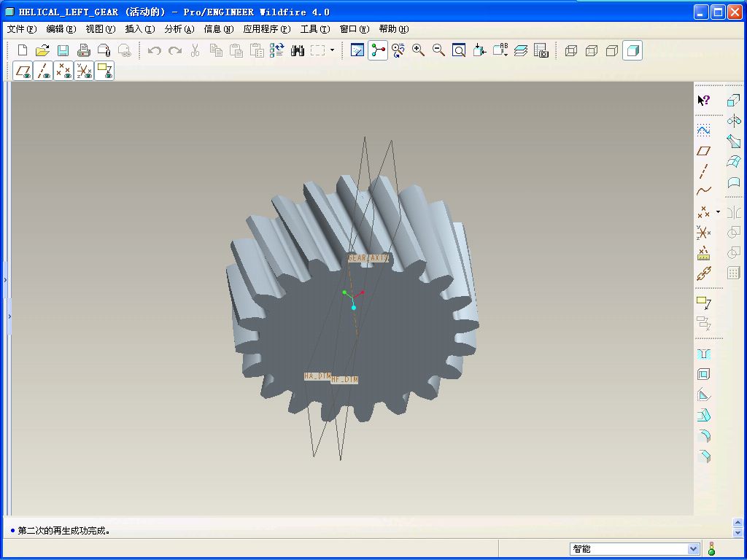Select the Datum Plane tool
The height and width of the screenshot is (560, 747).
point(704,151)
